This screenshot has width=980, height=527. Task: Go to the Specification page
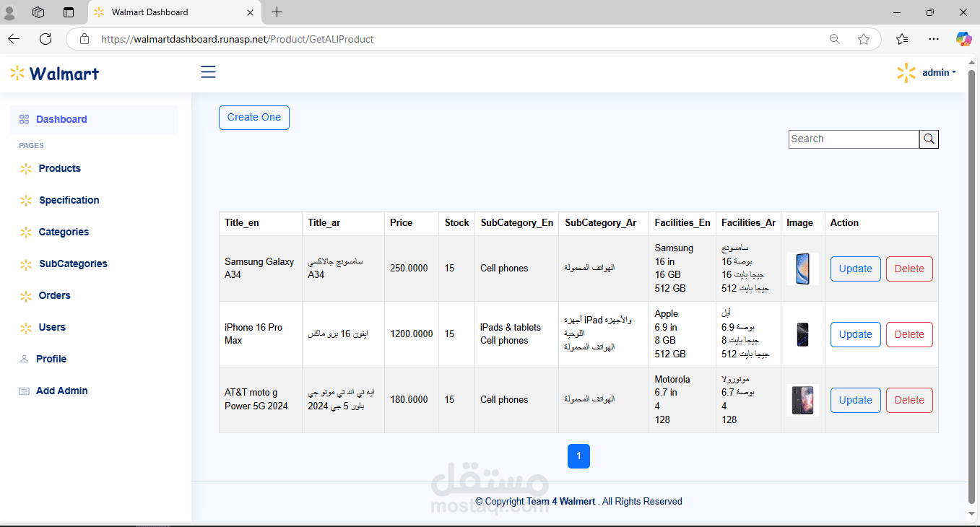click(69, 200)
